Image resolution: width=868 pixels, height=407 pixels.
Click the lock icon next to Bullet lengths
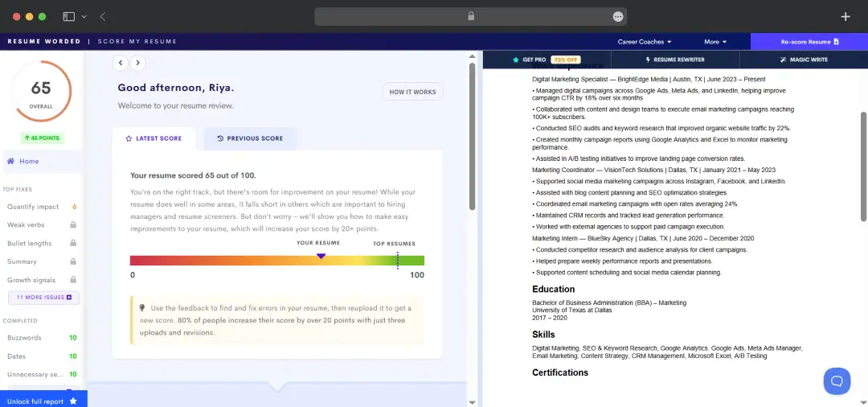coord(73,243)
